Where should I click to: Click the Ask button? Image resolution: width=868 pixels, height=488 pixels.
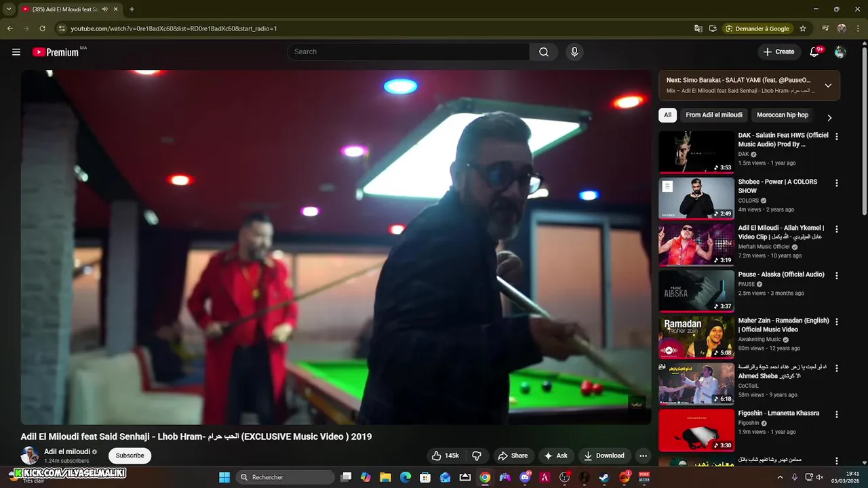[x=556, y=456]
